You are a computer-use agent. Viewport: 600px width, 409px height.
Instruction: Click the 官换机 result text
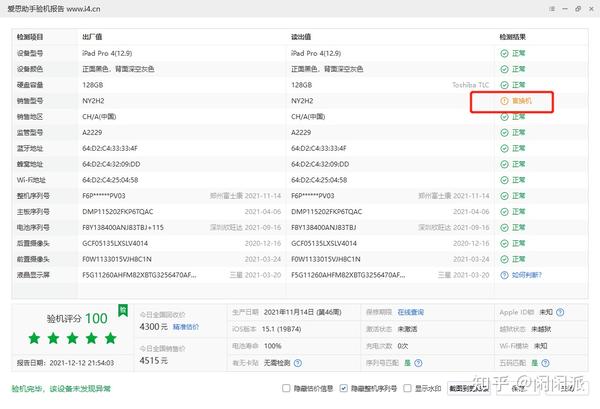click(522, 101)
